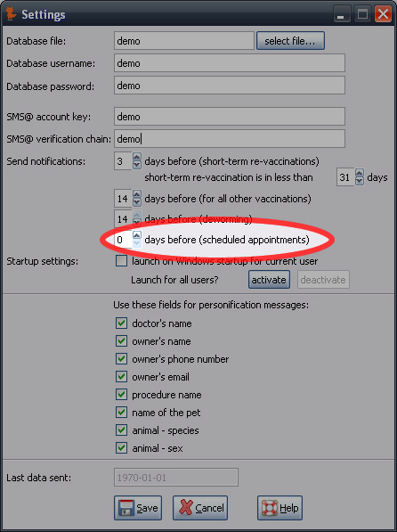Click the Cancel button with red X icon
The image size is (397, 532).
point(200,508)
